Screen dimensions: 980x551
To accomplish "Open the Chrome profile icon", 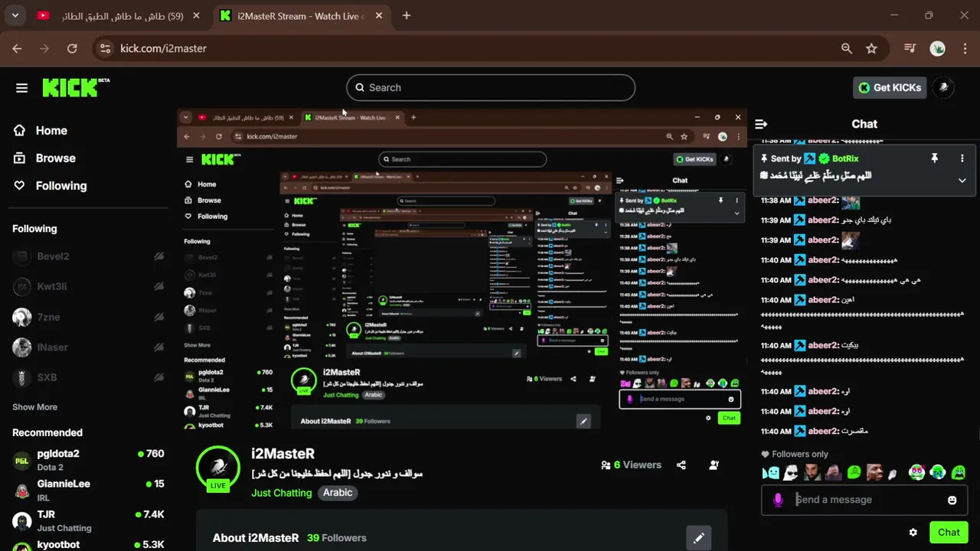I will click(x=937, y=48).
